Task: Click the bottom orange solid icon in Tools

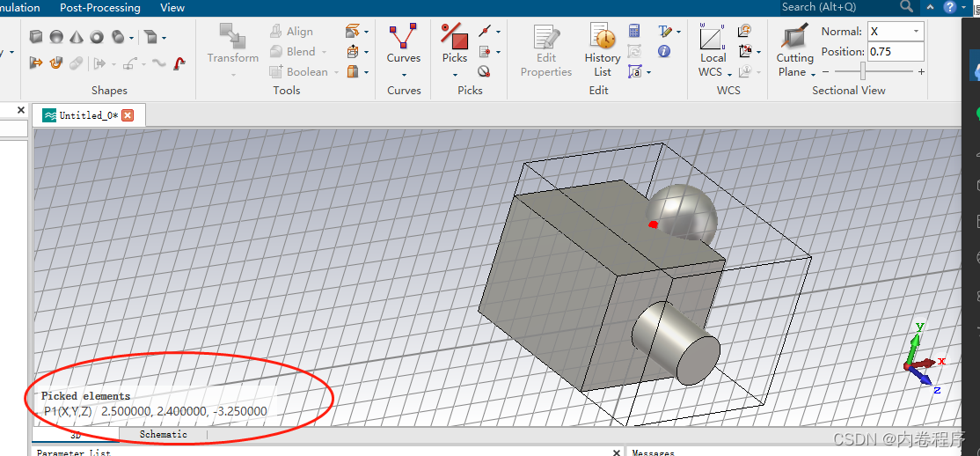Action: (353, 72)
